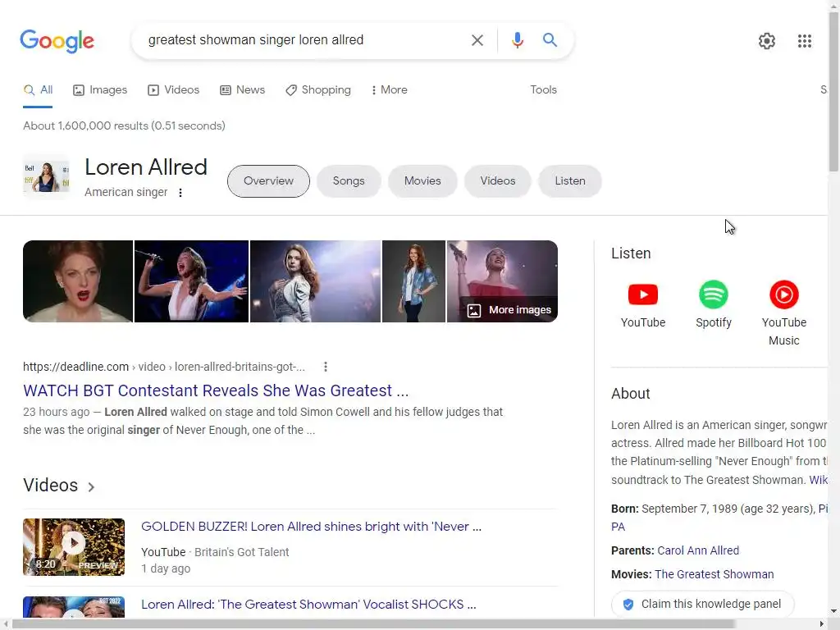Open image of singer in white dress
This screenshot has height=630, width=840.
click(x=191, y=281)
